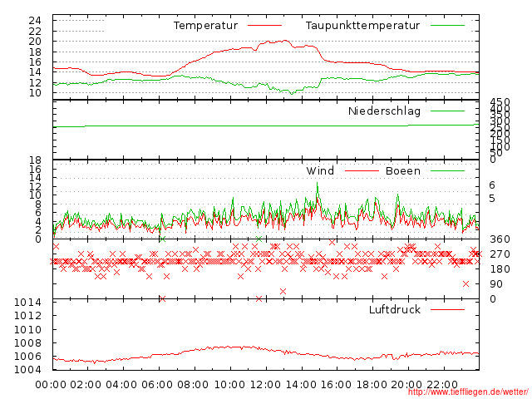Click the 270 wind direction axis value

pos(500,254)
